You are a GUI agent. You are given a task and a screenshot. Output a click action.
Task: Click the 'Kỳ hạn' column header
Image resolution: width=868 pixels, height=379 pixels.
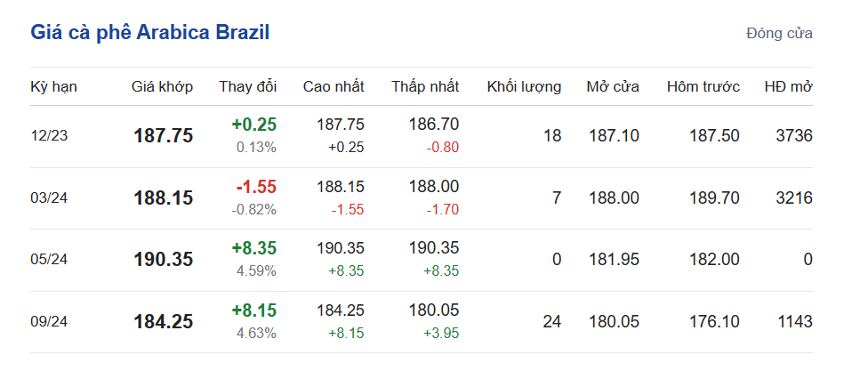click(53, 86)
